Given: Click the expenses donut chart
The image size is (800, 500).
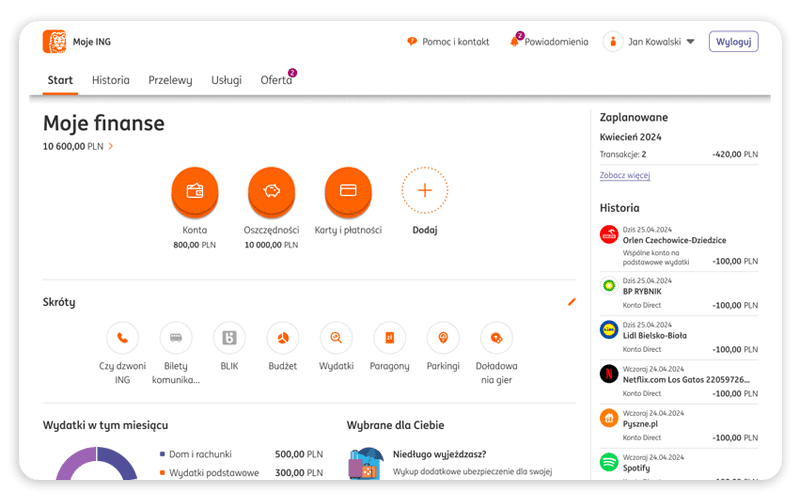Looking at the screenshot, I should pyautogui.click(x=95, y=468).
